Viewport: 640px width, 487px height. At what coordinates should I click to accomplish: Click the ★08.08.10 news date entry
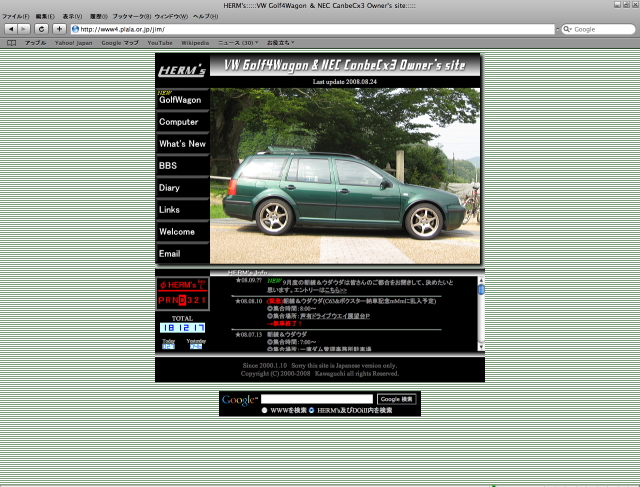coord(249,301)
